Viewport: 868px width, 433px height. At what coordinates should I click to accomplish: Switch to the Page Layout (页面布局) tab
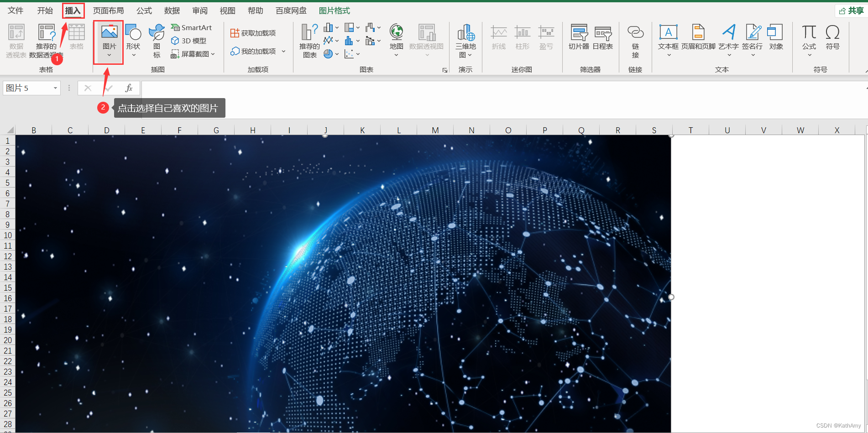[x=109, y=10]
